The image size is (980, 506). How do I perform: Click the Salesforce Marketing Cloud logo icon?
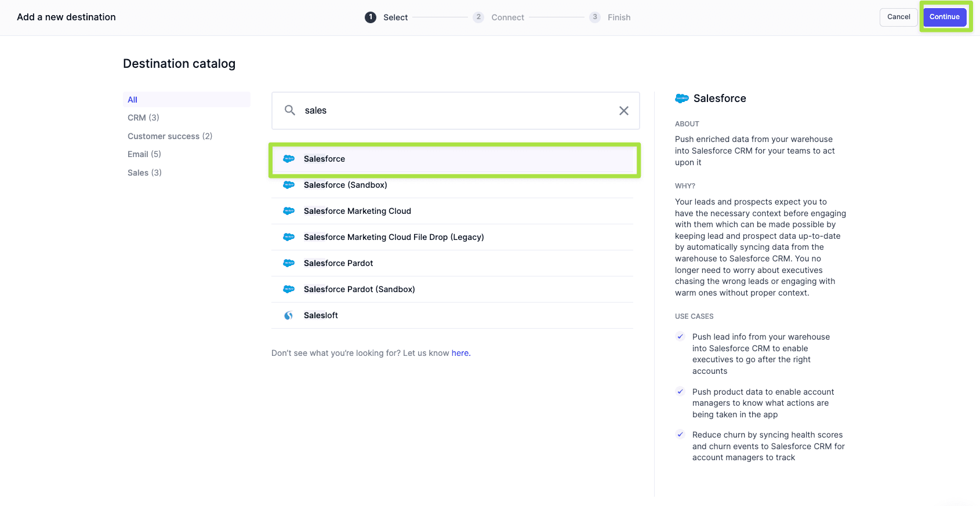[289, 211]
